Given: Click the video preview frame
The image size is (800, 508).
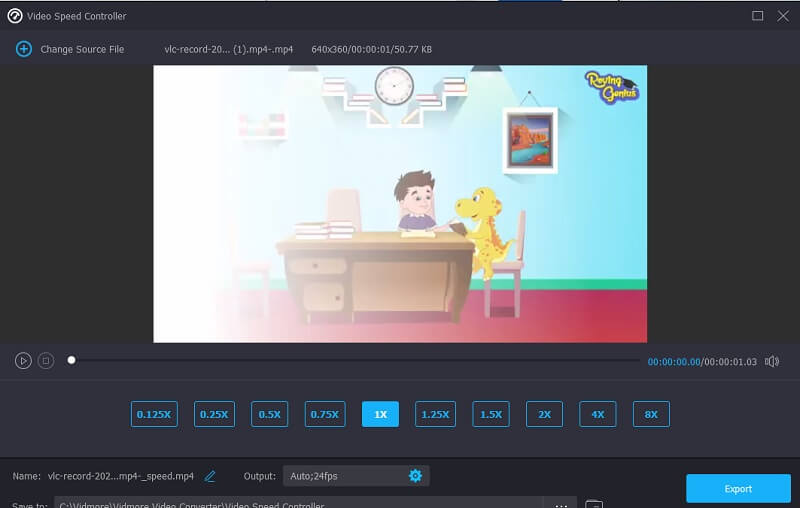Looking at the screenshot, I should 400,204.
